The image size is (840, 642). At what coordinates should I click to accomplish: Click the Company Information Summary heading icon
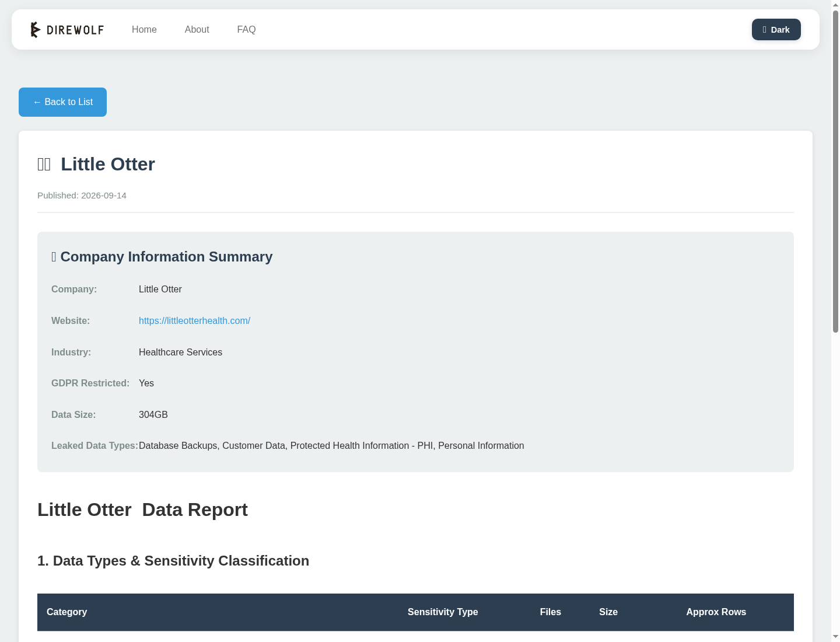[x=54, y=257]
